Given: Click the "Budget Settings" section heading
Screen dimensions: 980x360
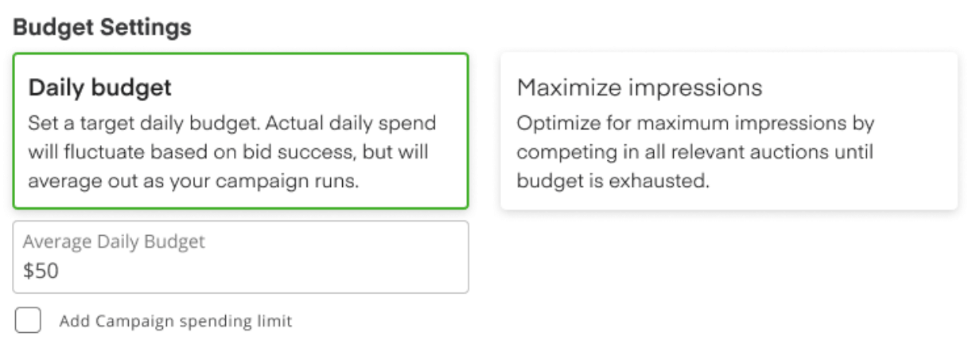Looking at the screenshot, I should 103,27.
